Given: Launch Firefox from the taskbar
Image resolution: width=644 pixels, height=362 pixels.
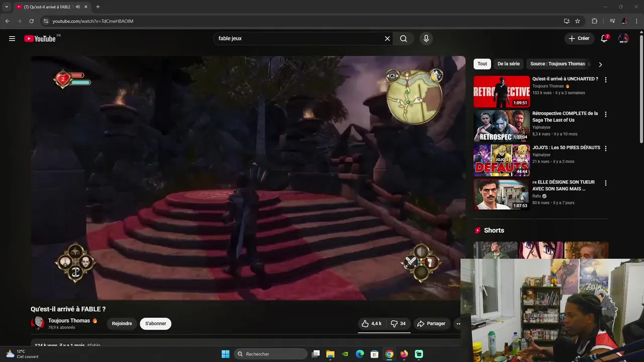Looking at the screenshot, I should pyautogui.click(x=404, y=354).
